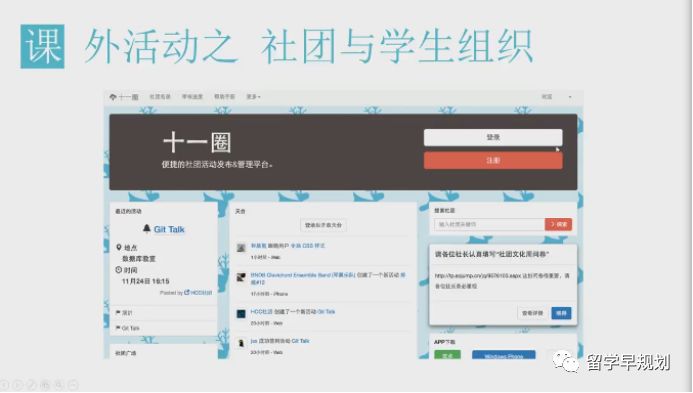The width and height of the screenshot is (693, 393).
Task: Click the dark HCC avatar in the feed
Action: click(x=241, y=314)
